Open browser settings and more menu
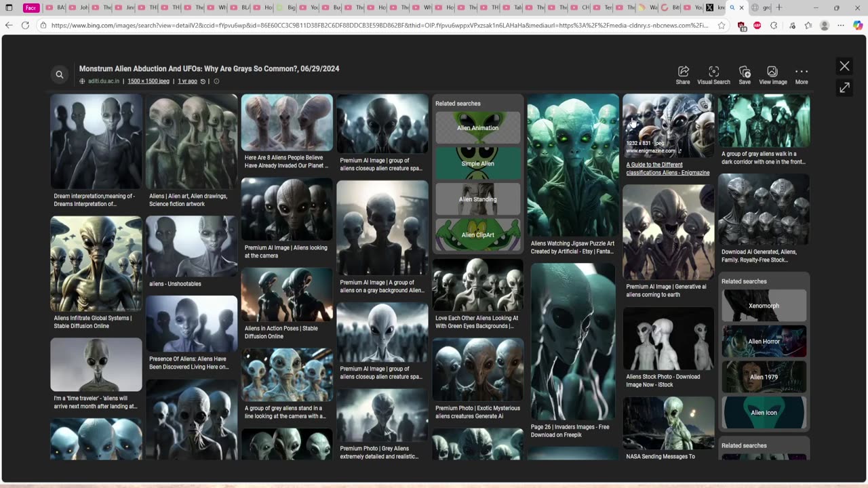 (x=842, y=25)
